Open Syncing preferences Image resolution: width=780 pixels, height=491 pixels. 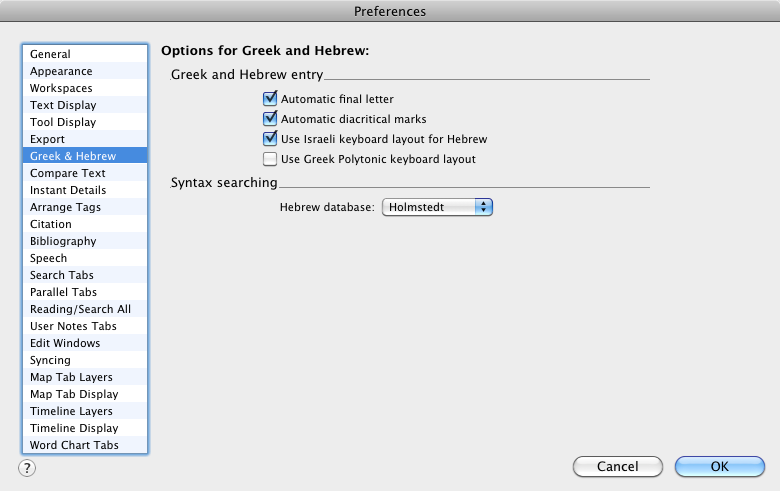pos(85,360)
